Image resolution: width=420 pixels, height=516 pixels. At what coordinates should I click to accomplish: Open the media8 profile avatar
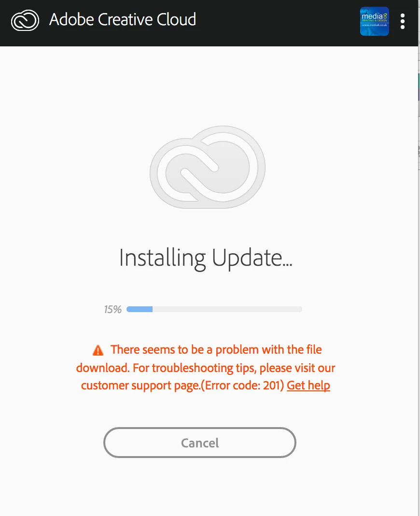pyautogui.click(x=374, y=21)
